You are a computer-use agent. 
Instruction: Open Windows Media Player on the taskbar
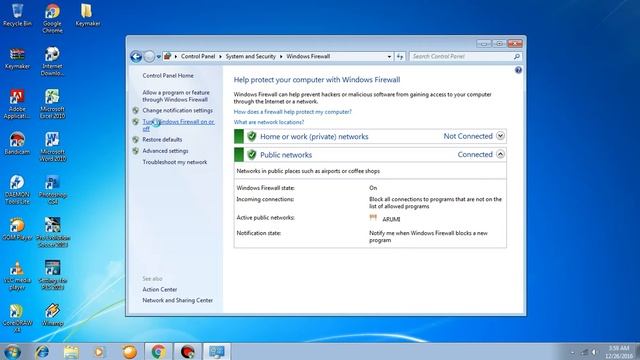[99, 352]
